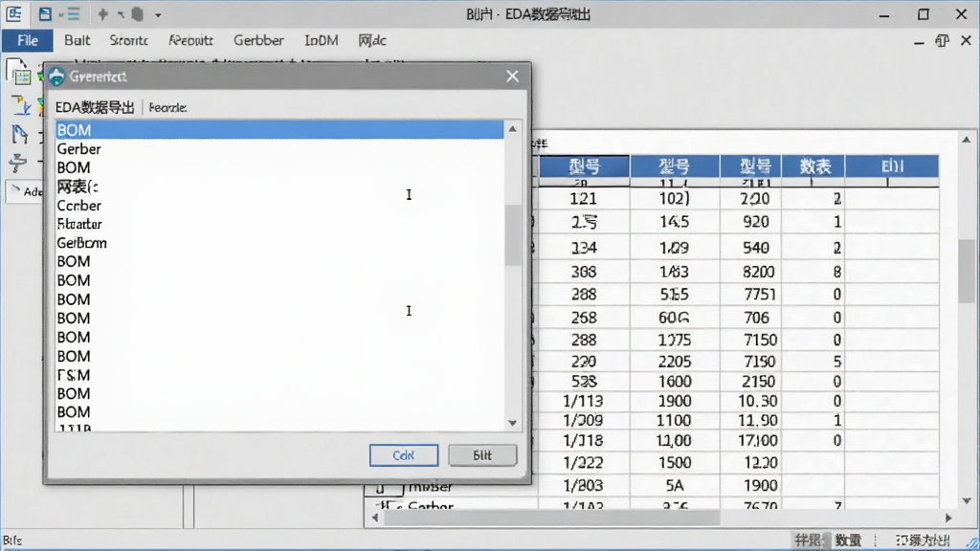The image size is (980, 551).
Task: Click the teal Gyerertect dialog title icon
Action: [x=56, y=77]
